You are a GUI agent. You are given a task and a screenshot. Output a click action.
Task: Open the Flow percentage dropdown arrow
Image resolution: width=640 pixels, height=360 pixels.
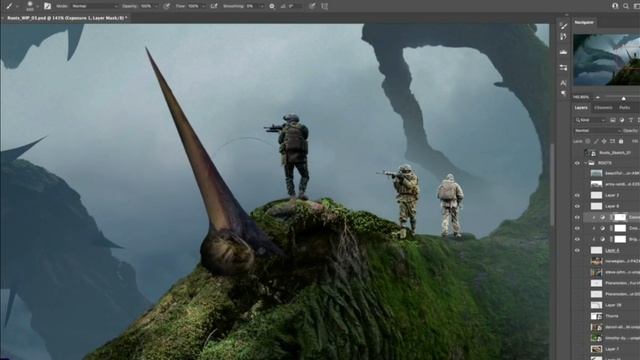point(203,6)
